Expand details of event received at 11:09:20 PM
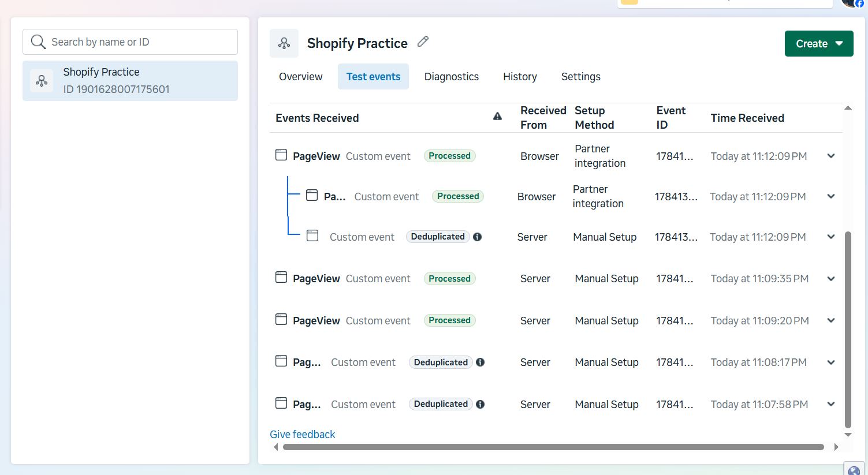 pos(831,320)
